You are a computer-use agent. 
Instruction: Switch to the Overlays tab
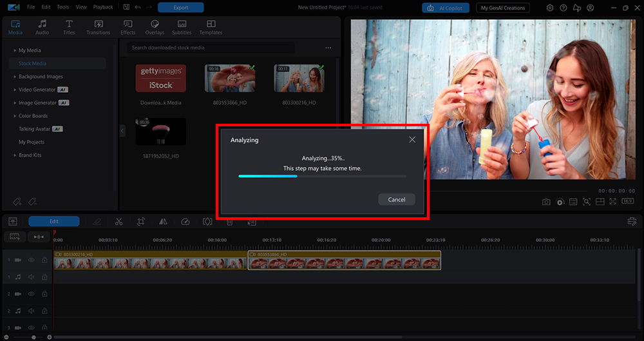coord(155,28)
